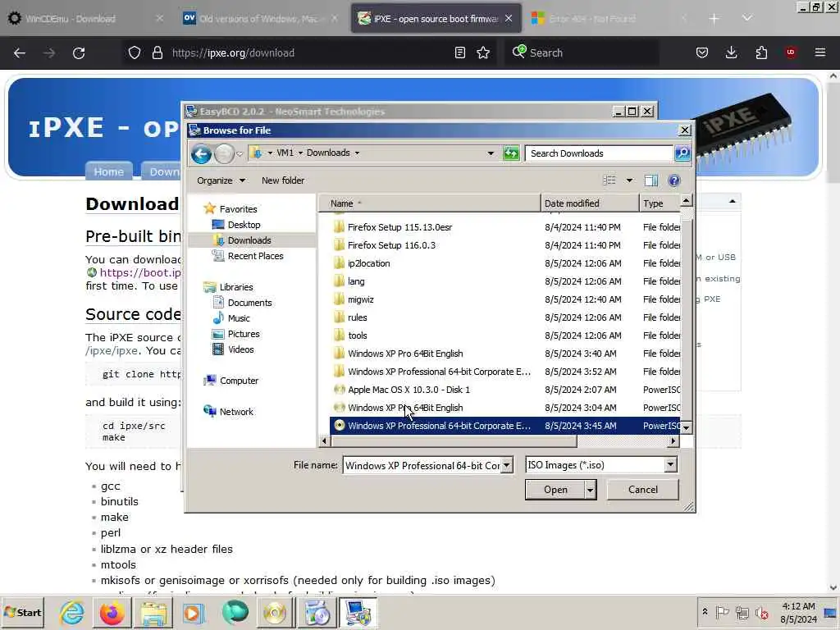Toggle the preview pane icon
This screenshot has width=840, height=630.
[x=651, y=180]
